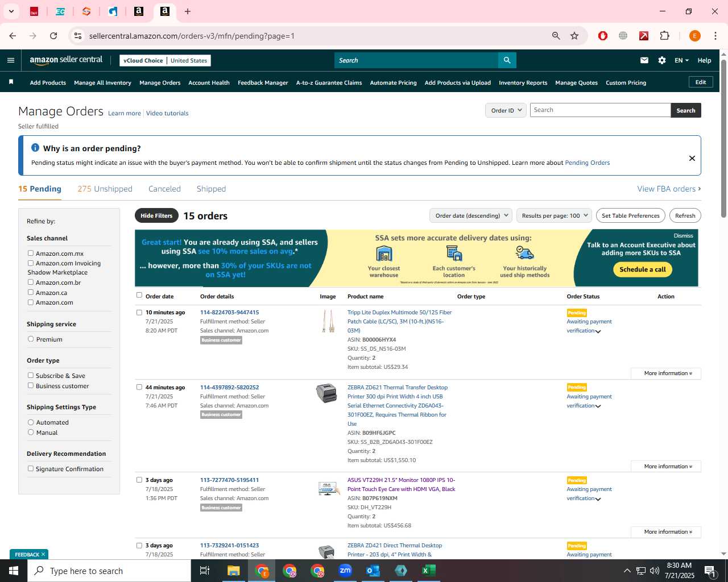Select the Premium shipping service radio

tap(31, 339)
